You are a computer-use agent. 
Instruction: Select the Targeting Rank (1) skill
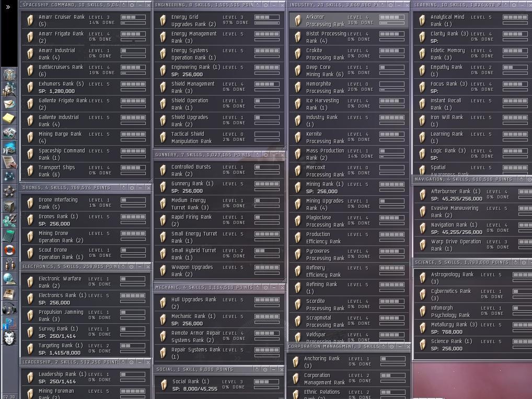click(86, 349)
